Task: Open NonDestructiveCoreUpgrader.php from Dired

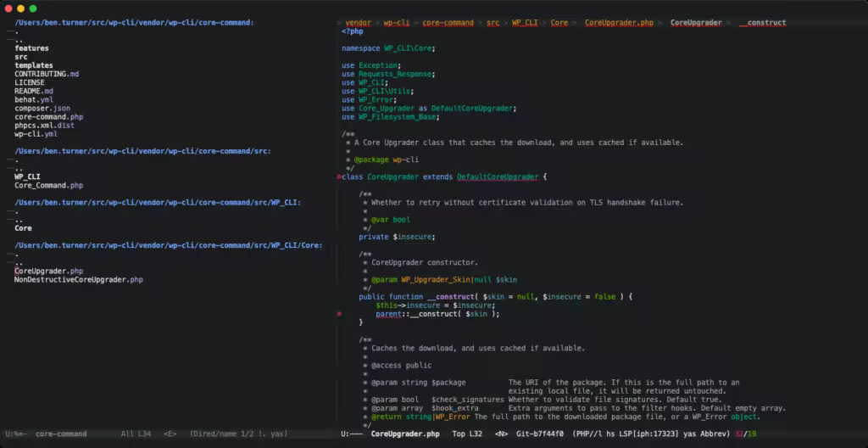Action: click(x=79, y=279)
